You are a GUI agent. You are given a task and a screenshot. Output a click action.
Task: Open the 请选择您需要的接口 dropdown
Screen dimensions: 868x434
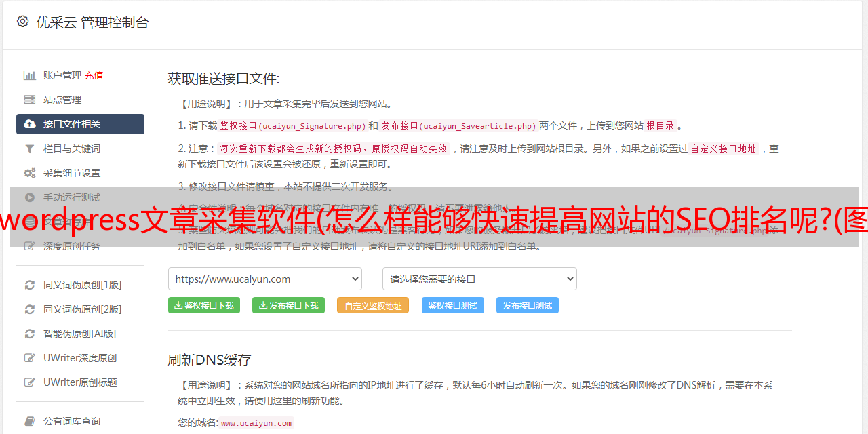coord(479,279)
